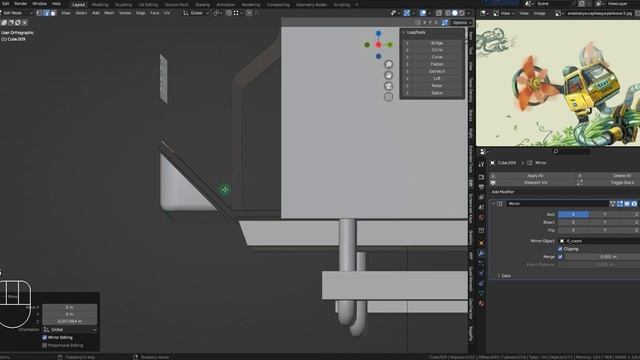
Task: Toggle Mirror modifier viewport display
Action: pos(627,204)
